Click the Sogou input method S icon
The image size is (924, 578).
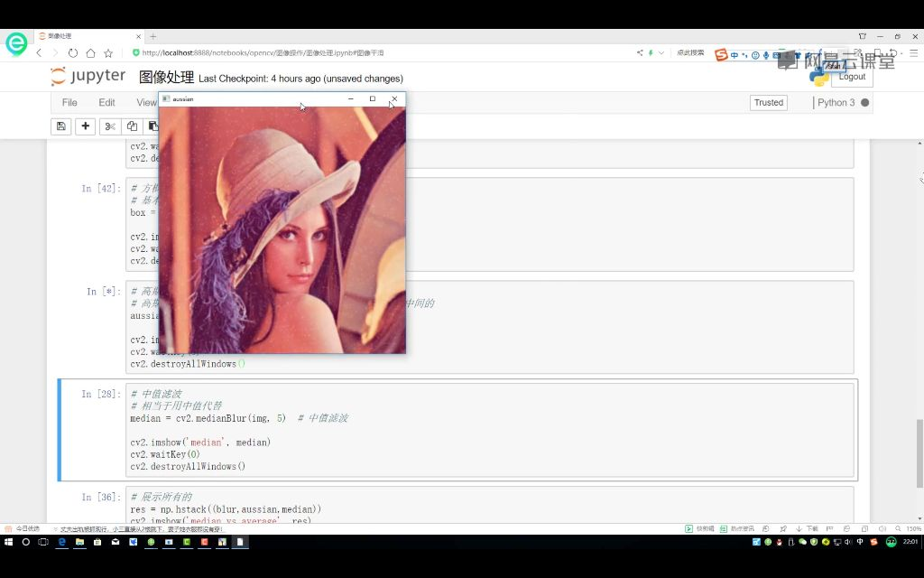(x=721, y=55)
